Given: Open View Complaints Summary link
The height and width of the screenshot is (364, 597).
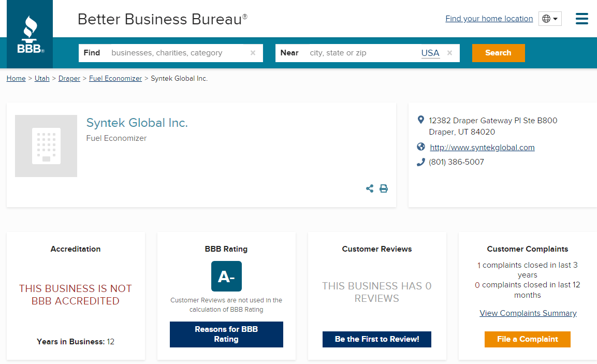Looking at the screenshot, I should coord(528,313).
